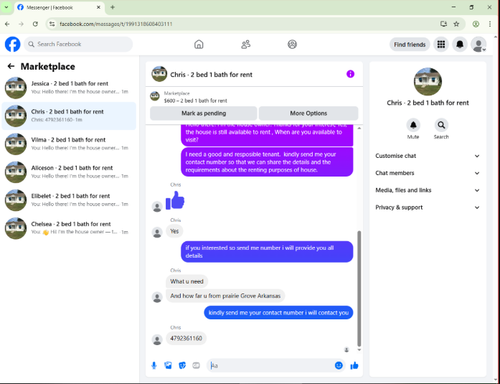Open the Notifications bell in header
Screen dimensions: 500x384
click(x=460, y=44)
